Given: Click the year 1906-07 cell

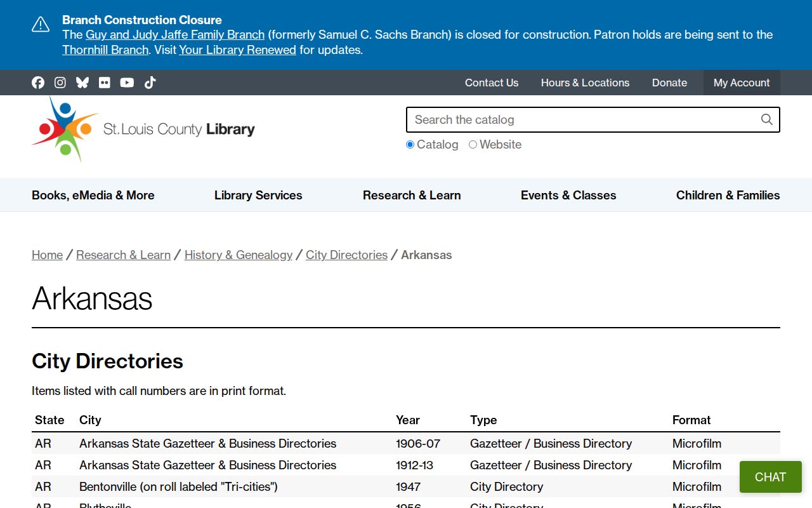Looking at the screenshot, I should 418,443.
